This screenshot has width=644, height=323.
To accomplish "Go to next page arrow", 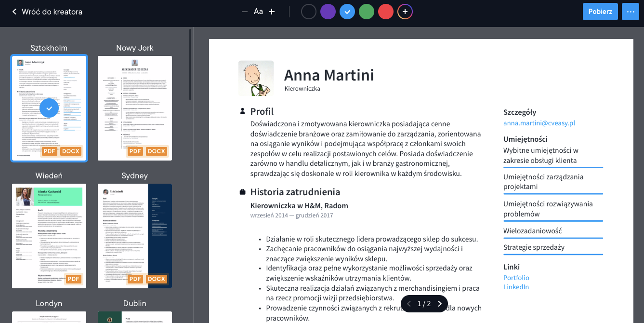I will (x=440, y=304).
